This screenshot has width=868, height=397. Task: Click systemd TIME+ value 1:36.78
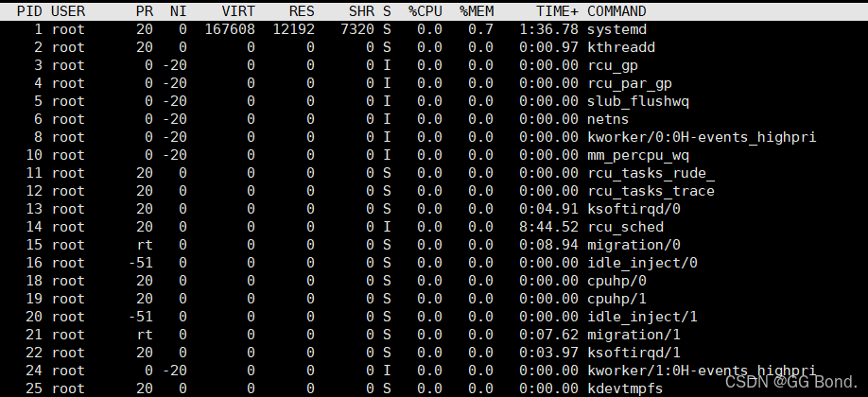click(548, 29)
